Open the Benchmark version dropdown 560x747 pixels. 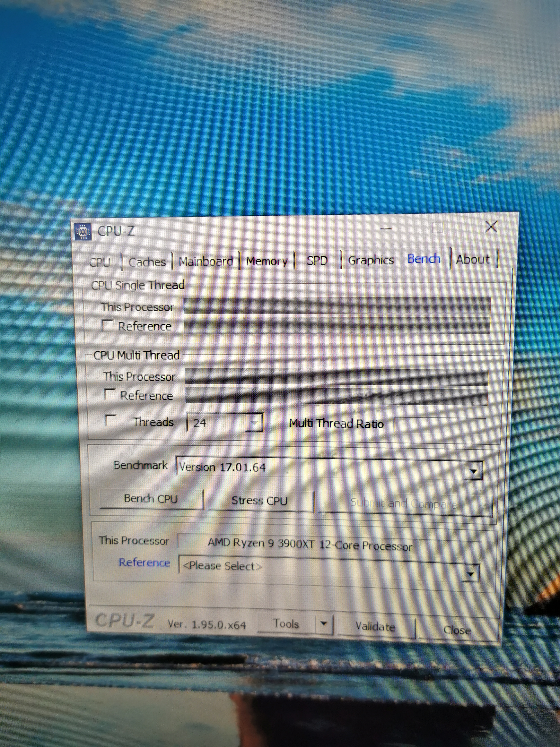(473, 471)
